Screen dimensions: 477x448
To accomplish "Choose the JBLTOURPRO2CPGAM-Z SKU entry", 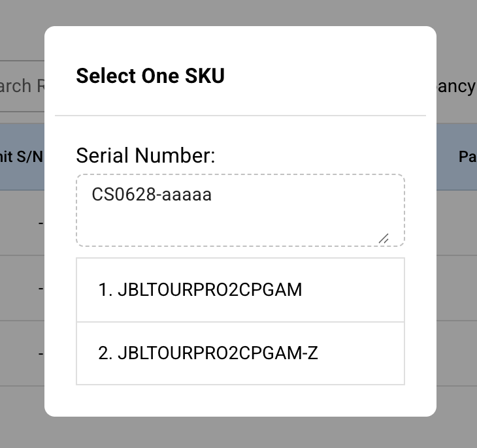I will 217,353.
